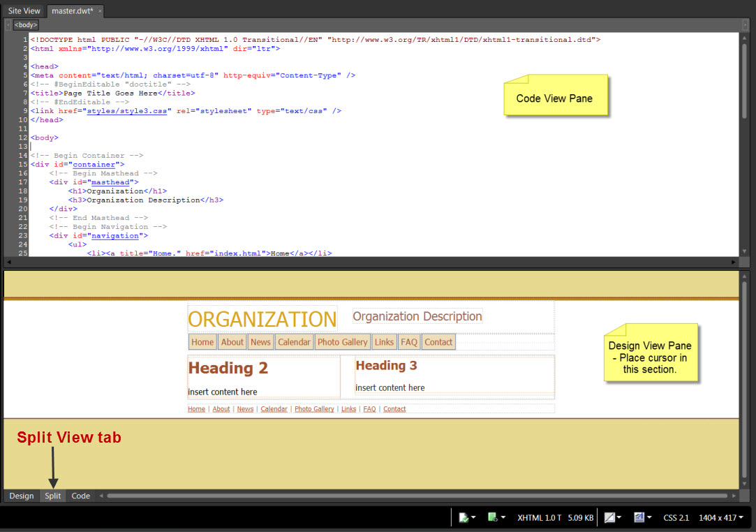The width and height of the screenshot is (756, 532).
Task: Click the Calendar link in the footer
Action: tap(274, 409)
